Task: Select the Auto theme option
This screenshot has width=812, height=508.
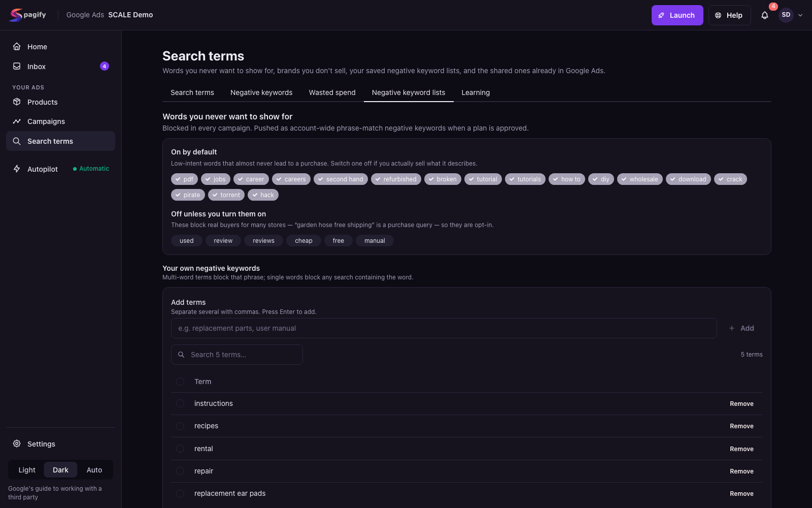Action: click(x=94, y=470)
